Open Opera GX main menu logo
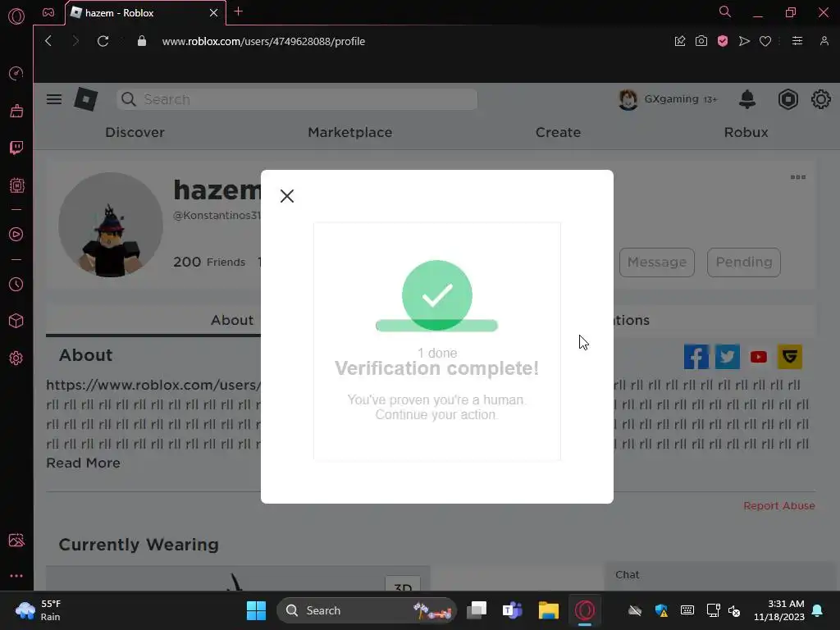 [x=16, y=16]
